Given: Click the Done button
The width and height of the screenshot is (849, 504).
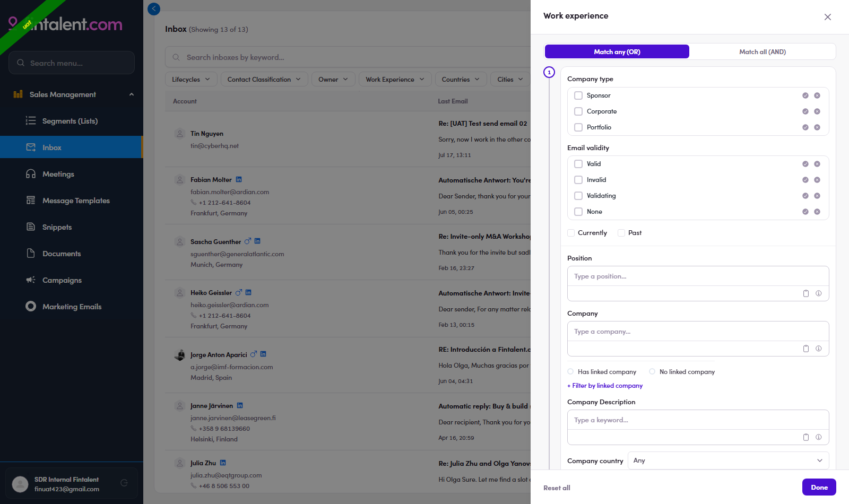Looking at the screenshot, I should (819, 487).
